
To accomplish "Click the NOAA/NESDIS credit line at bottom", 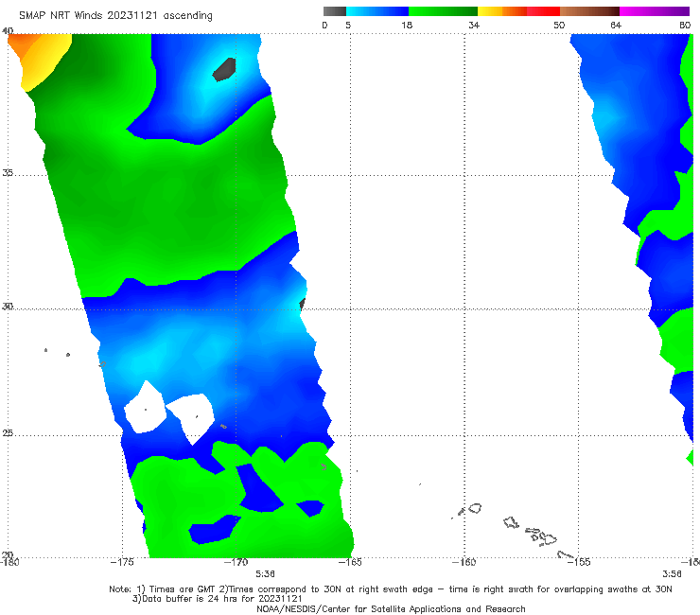I will [391, 608].
